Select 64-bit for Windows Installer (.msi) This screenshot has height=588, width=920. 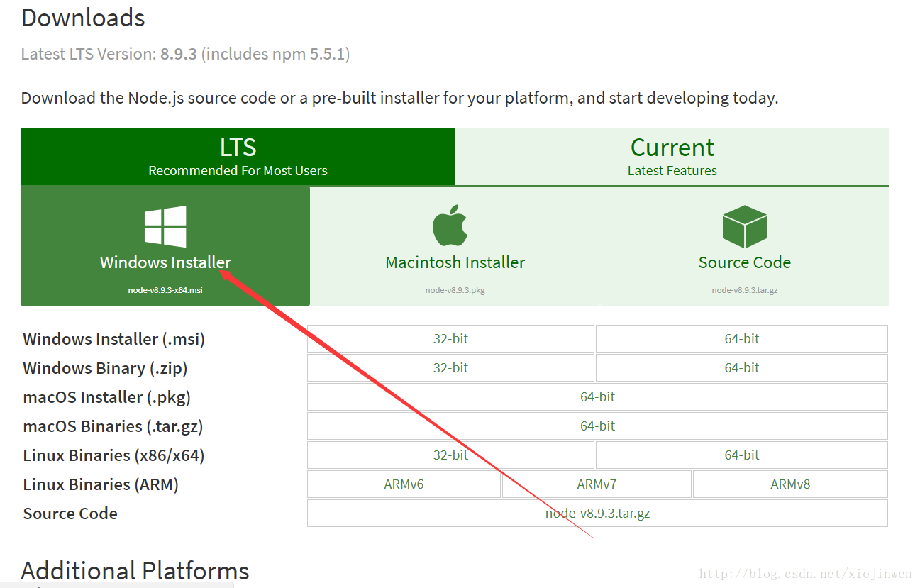742,339
